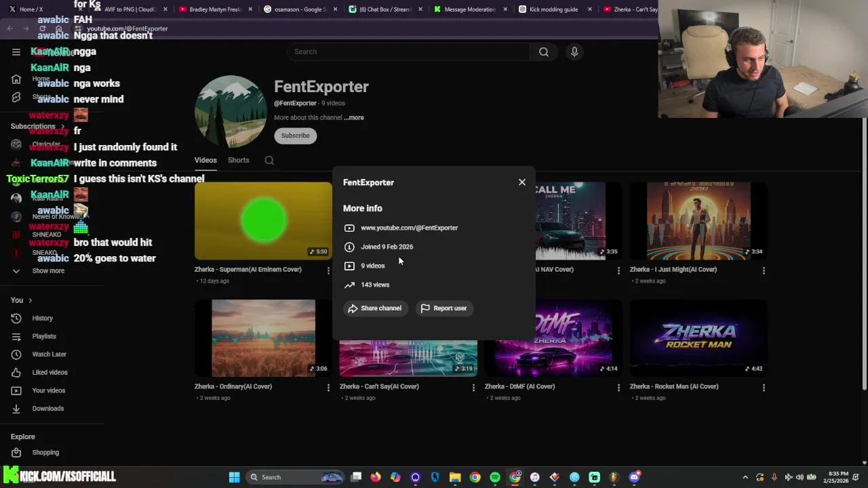Switch to Message Moderation browser tab
Image resolution: width=868 pixels, height=488 pixels.
point(470,9)
